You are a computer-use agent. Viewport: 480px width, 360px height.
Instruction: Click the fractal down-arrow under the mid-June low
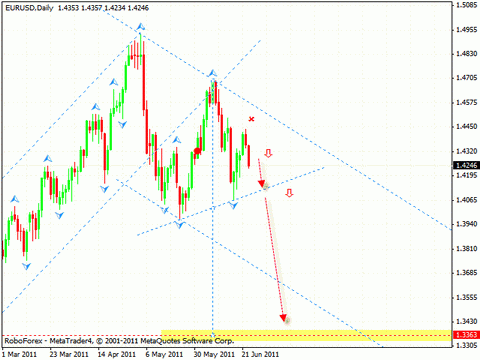click(233, 205)
